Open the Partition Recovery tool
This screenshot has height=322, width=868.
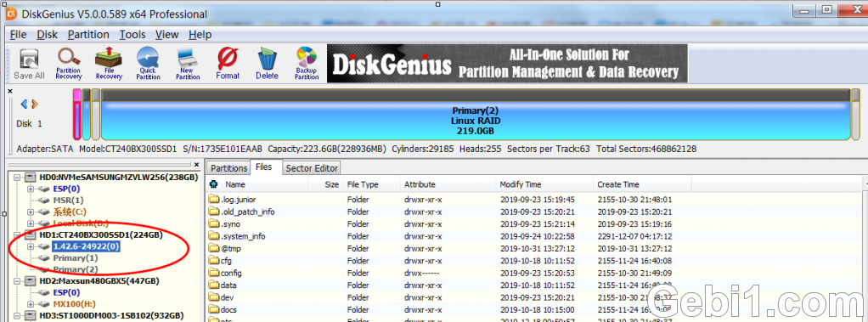point(69,64)
